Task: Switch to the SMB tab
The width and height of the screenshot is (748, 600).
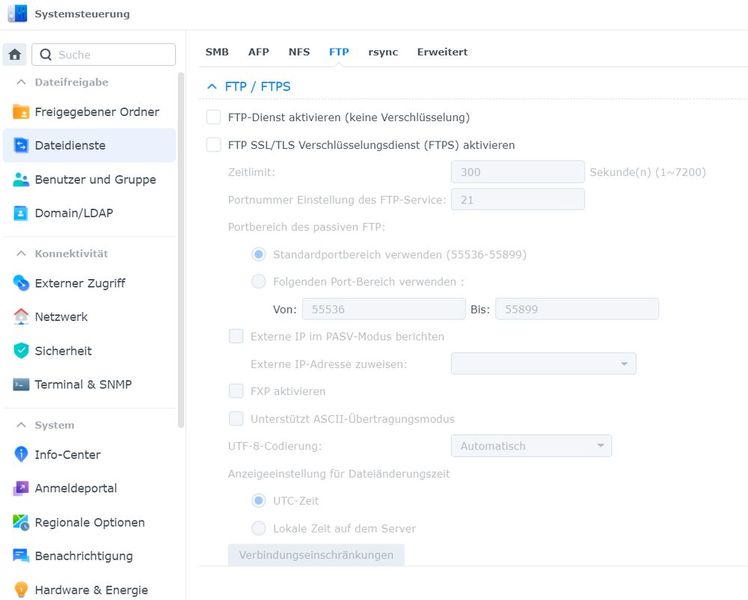Action: point(217,52)
